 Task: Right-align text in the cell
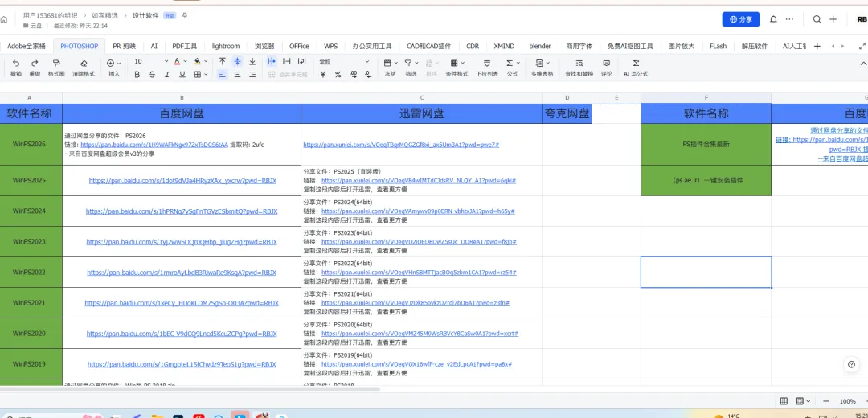(x=252, y=74)
